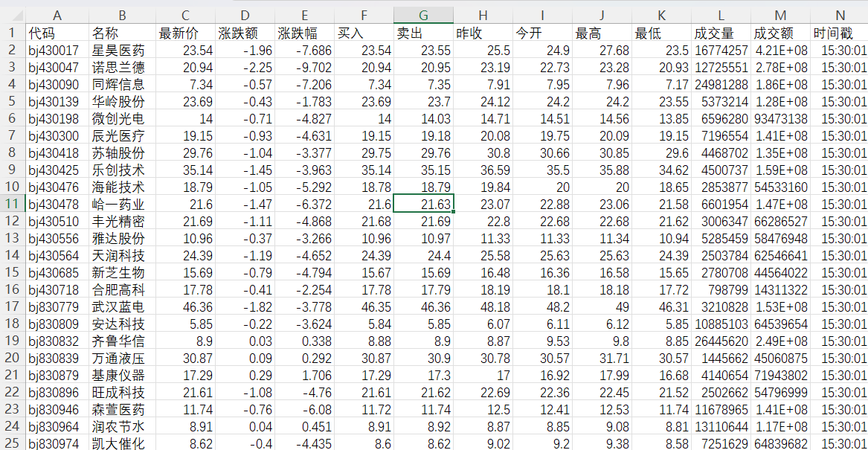Select the 齐鲁华信 name cell
868x450 pixels.
click(122, 341)
